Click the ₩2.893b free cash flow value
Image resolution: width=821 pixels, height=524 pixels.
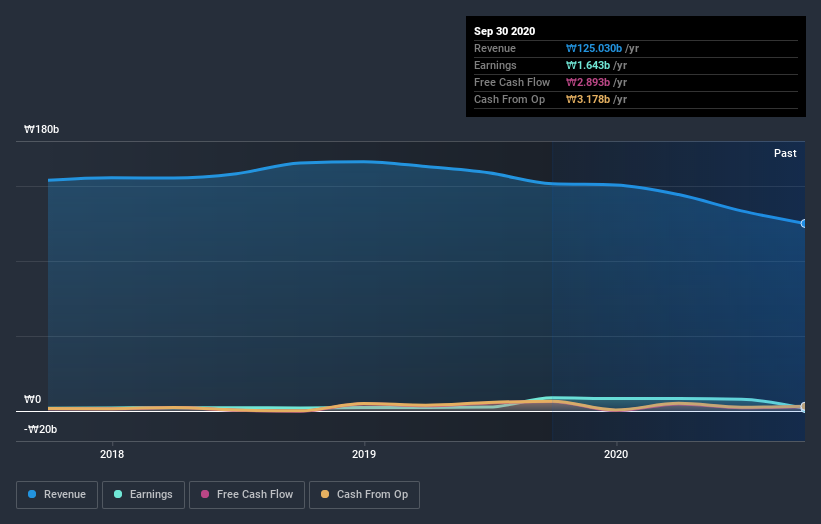click(587, 82)
